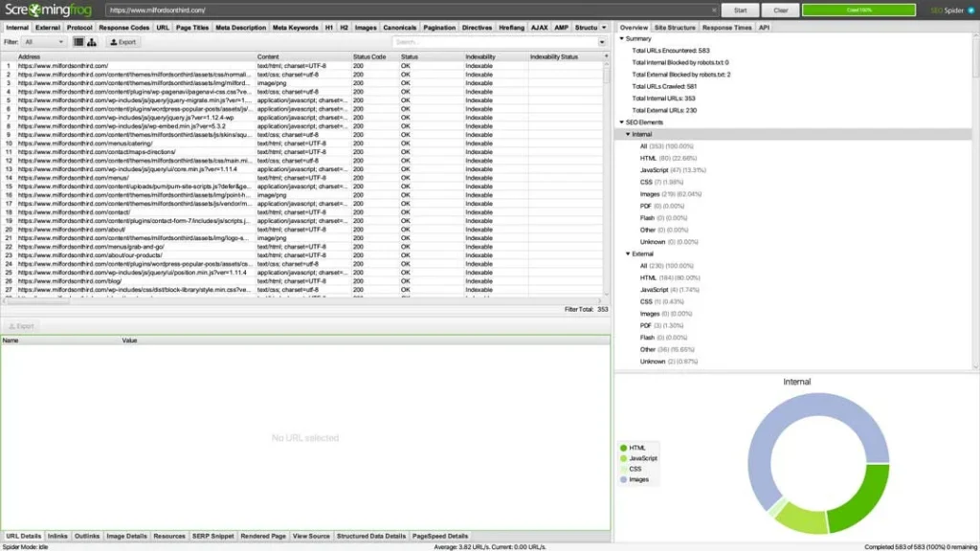This screenshot has height=551, width=980.
Task: Open the search options dropdown arrow
Action: point(602,42)
